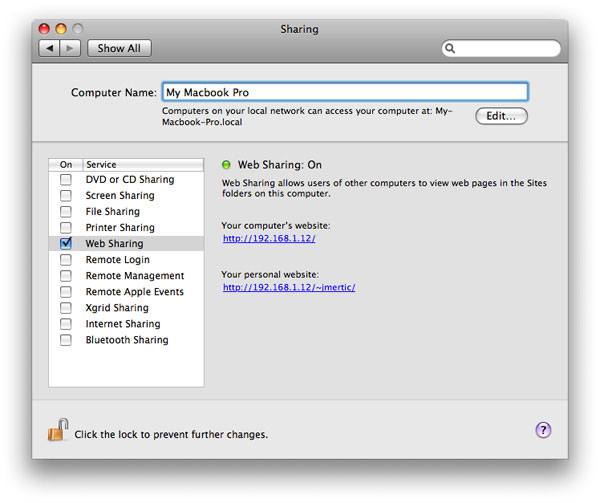Image resolution: width=600 pixels, height=503 pixels.
Task: Close the Sharing window with red button
Action: tap(44, 29)
